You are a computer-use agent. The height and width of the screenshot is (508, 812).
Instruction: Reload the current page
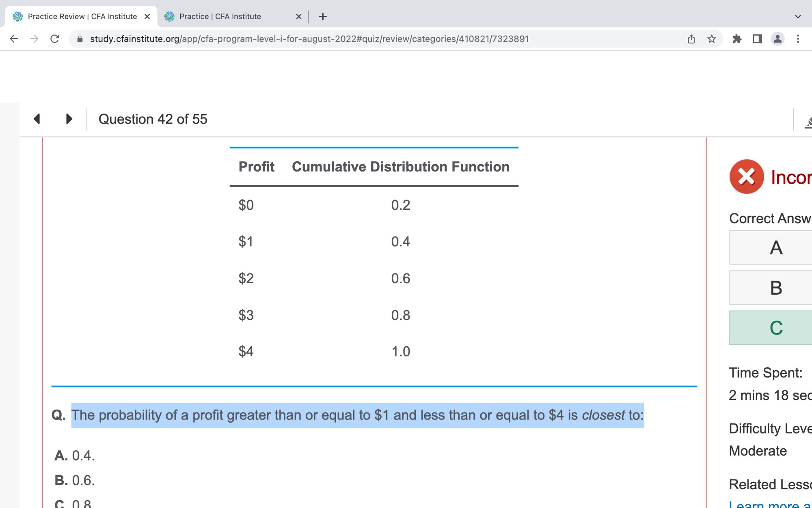tap(55, 39)
